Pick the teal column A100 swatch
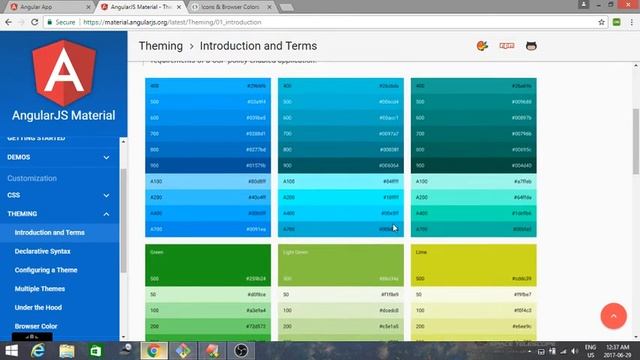The width and height of the screenshot is (640, 360). [473, 181]
